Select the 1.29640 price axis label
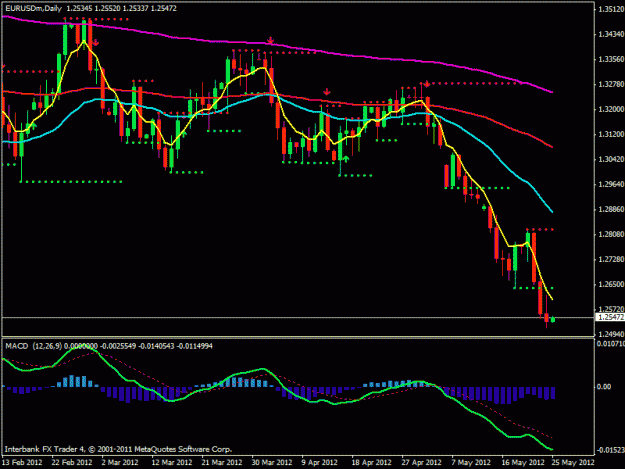This screenshot has height=469, width=625. point(611,184)
